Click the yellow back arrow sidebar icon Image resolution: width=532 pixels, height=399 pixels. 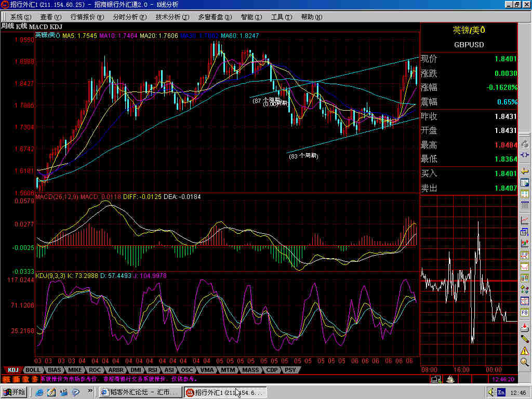coord(525,171)
